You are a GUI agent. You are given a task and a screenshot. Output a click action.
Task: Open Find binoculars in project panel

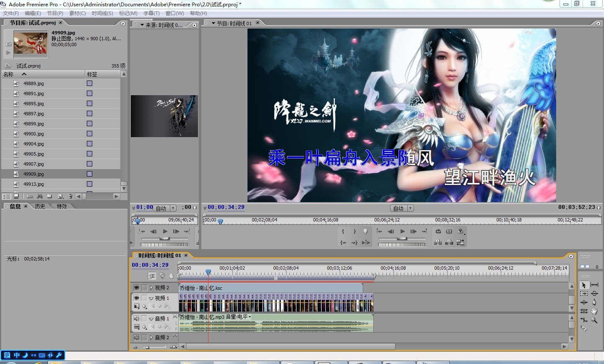40,196
